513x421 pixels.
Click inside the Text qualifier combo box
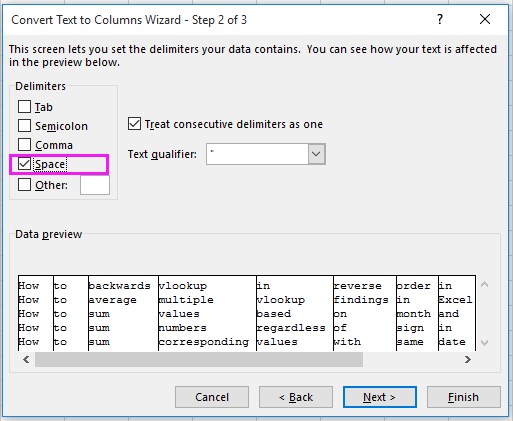(x=257, y=154)
